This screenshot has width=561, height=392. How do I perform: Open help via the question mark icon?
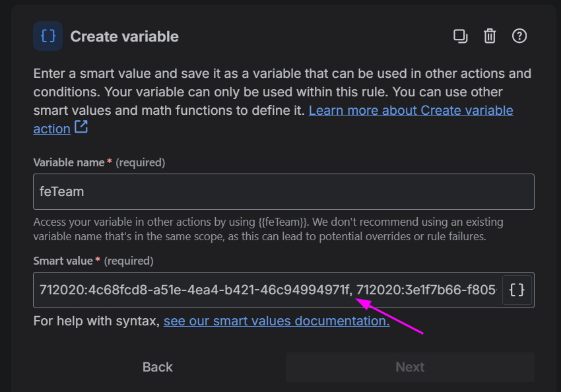click(519, 36)
